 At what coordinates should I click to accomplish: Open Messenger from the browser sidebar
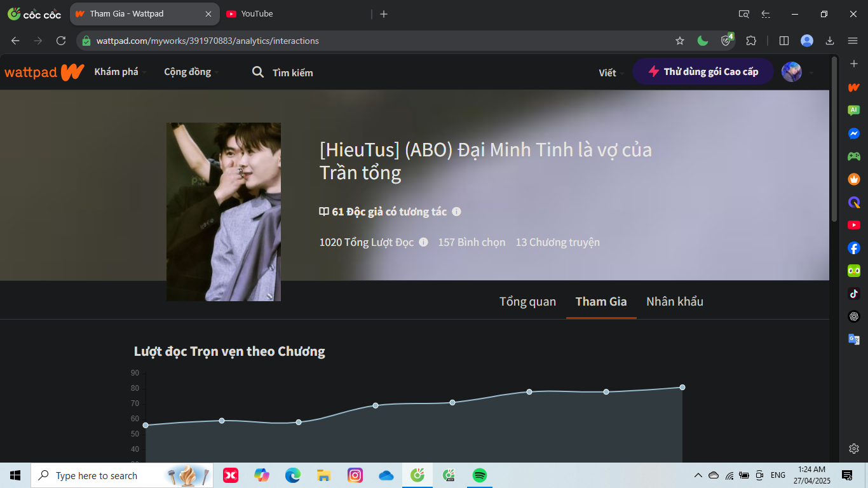tap(854, 133)
